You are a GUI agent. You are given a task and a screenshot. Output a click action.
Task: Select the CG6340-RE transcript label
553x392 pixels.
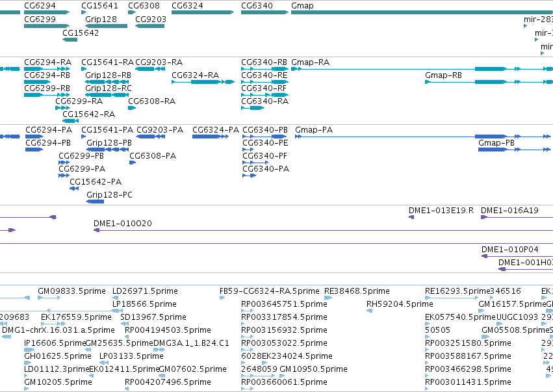pyautogui.click(x=264, y=75)
